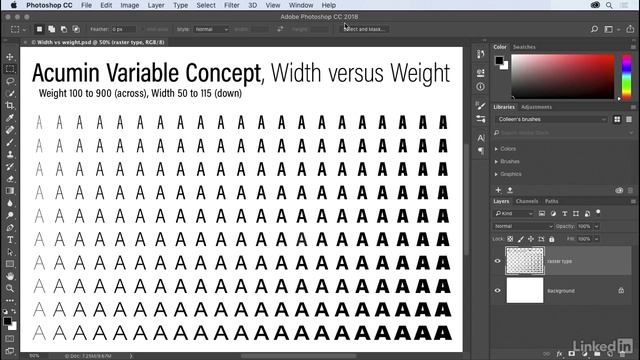Toggle the type layers filter
Viewport: 640px width, 360px height.
[x=564, y=213]
